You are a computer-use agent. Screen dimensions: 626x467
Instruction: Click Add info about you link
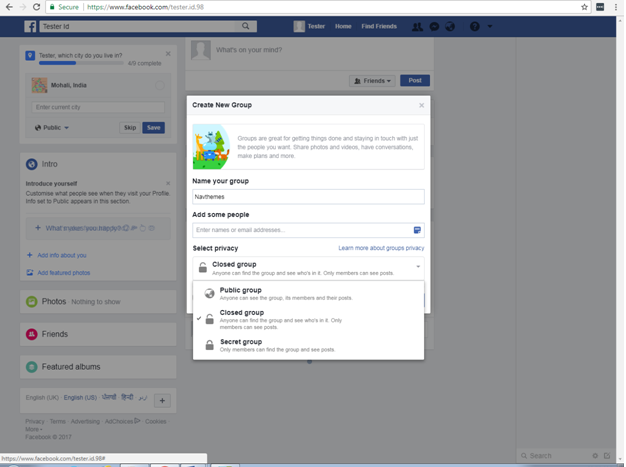pyautogui.click(x=62, y=255)
